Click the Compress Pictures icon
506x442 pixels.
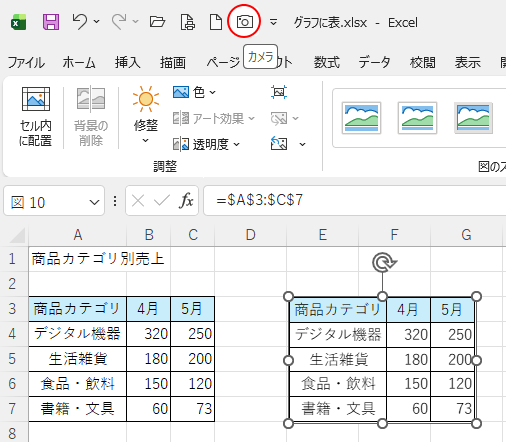[279, 92]
